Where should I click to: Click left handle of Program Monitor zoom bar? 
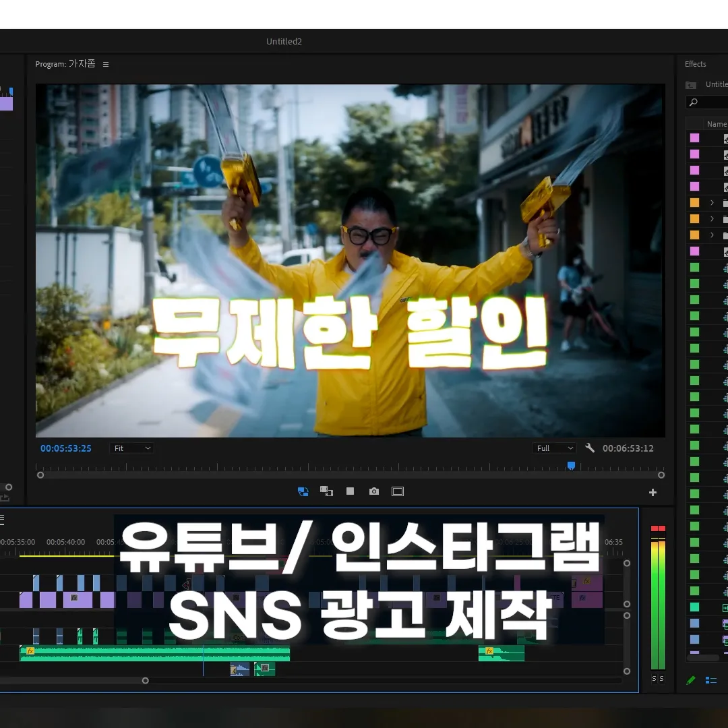40,475
